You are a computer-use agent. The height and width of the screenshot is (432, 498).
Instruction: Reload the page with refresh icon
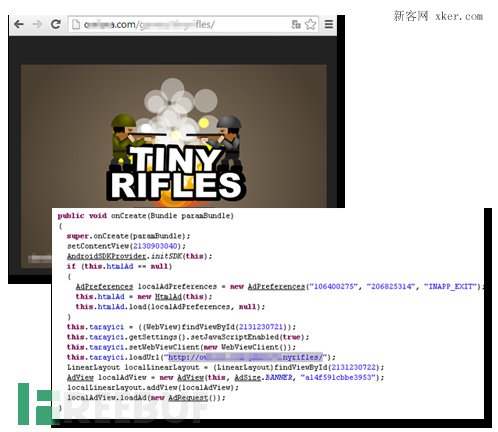coord(55,24)
